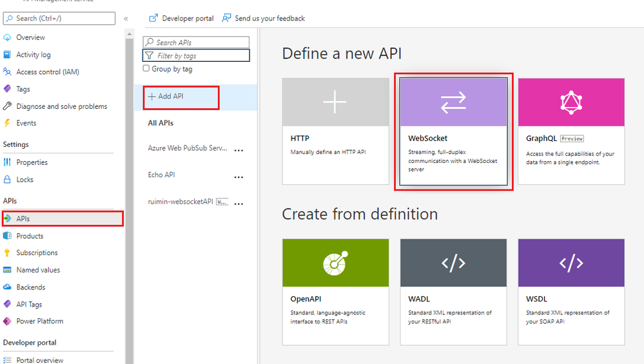
Task: Open the Echo API ellipsis menu
Action: coord(239,177)
